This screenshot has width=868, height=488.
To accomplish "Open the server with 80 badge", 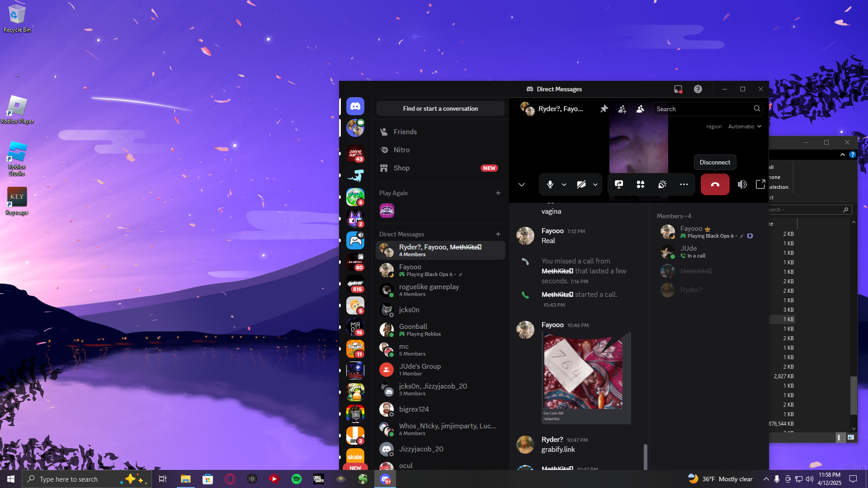I will point(355,262).
